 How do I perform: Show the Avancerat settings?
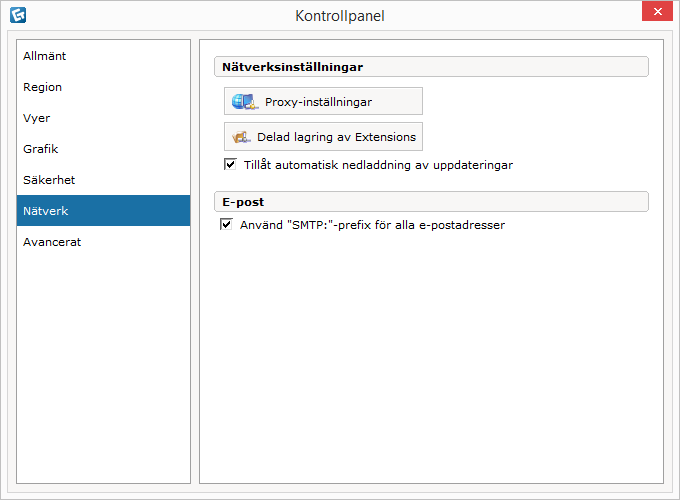tap(52, 242)
